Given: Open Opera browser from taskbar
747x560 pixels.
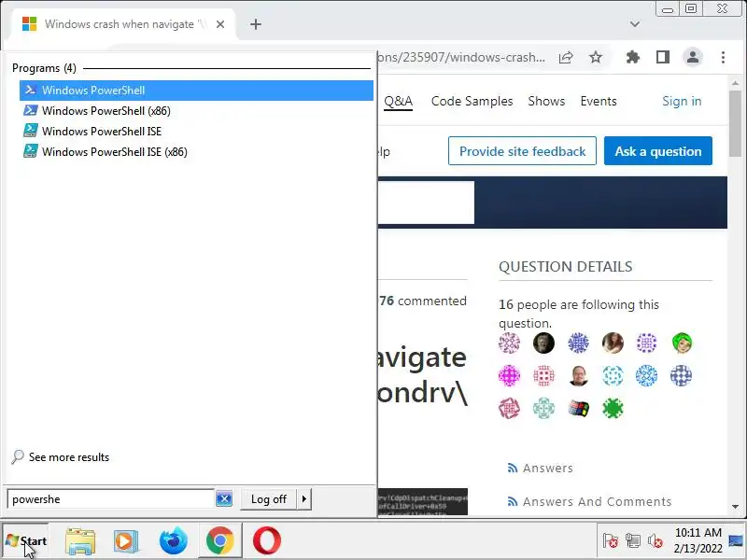Looking at the screenshot, I should point(267,541).
